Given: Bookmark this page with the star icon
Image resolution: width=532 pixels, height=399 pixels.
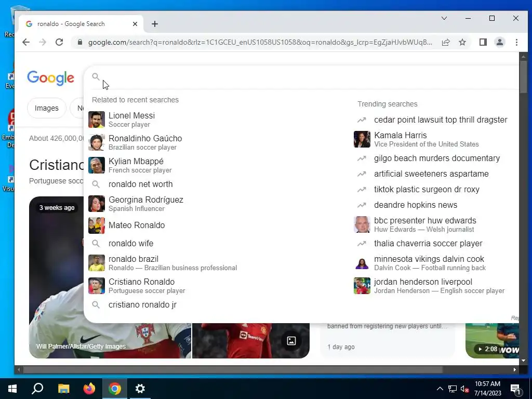Looking at the screenshot, I should 462,42.
